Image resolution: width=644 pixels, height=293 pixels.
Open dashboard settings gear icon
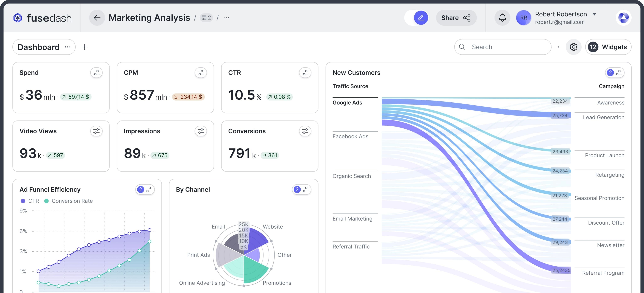tap(574, 47)
